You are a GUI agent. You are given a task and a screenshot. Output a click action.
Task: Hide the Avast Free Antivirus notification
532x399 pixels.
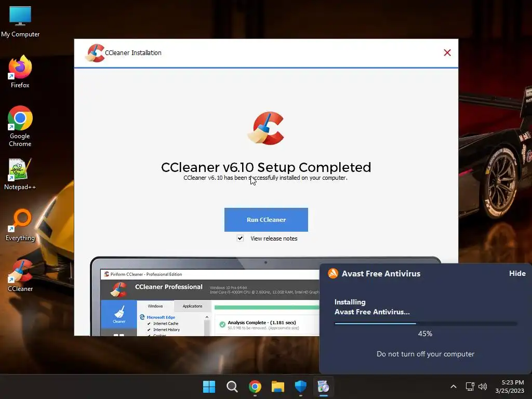pyautogui.click(x=517, y=273)
